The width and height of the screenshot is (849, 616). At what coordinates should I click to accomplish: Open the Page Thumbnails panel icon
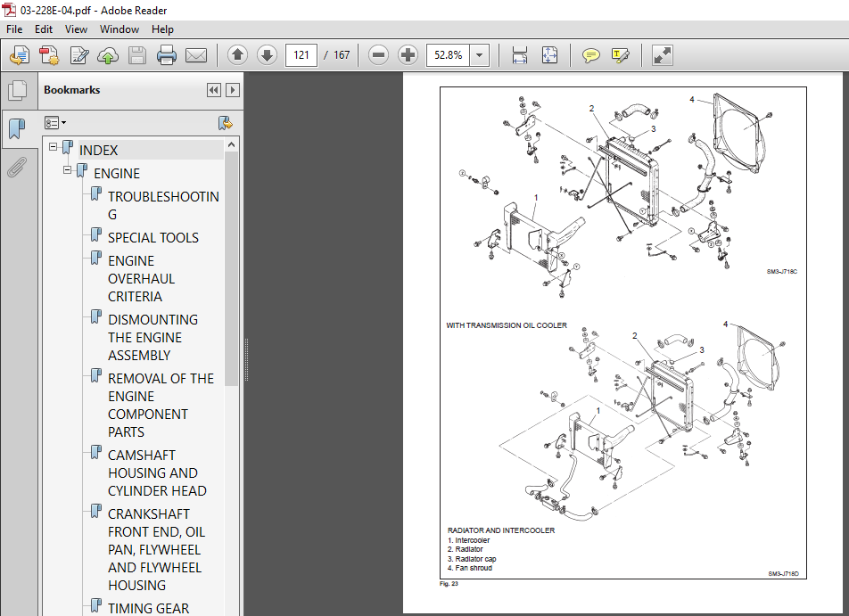point(17,90)
